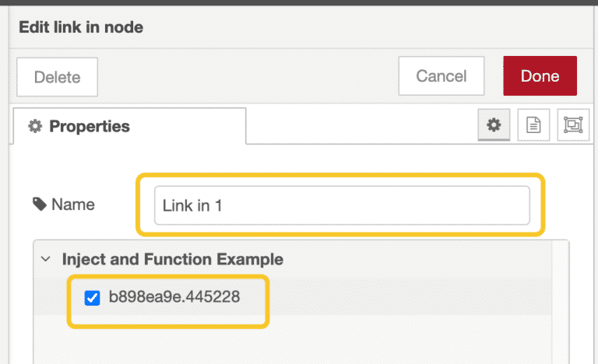This screenshot has height=364, width=598.
Task: Confirm changes with the Done button
Action: (x=540, y=76)
